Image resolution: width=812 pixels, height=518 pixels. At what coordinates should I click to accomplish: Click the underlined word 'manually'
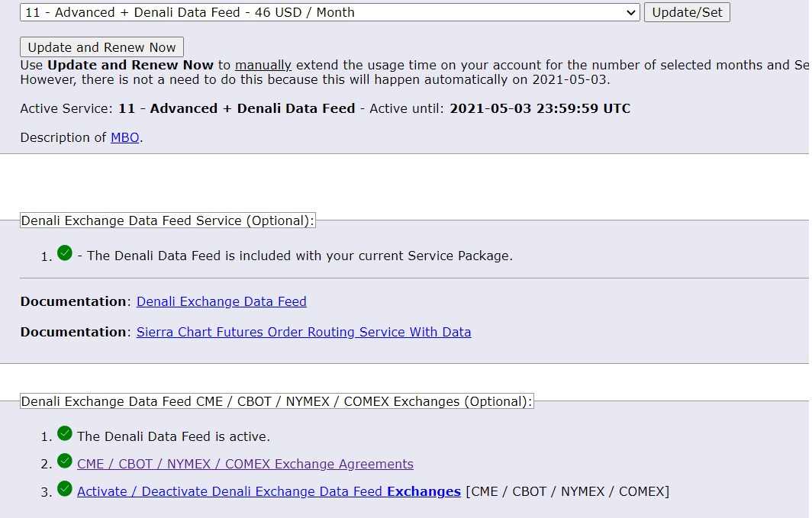pyautogui.click(x=263, y=66)
